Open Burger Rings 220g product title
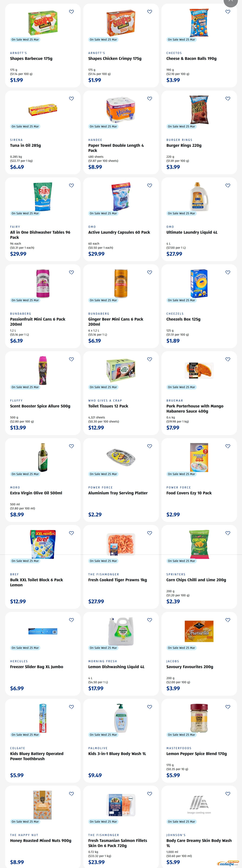Viewport: 242px width, 868px height. coord(184,146)
